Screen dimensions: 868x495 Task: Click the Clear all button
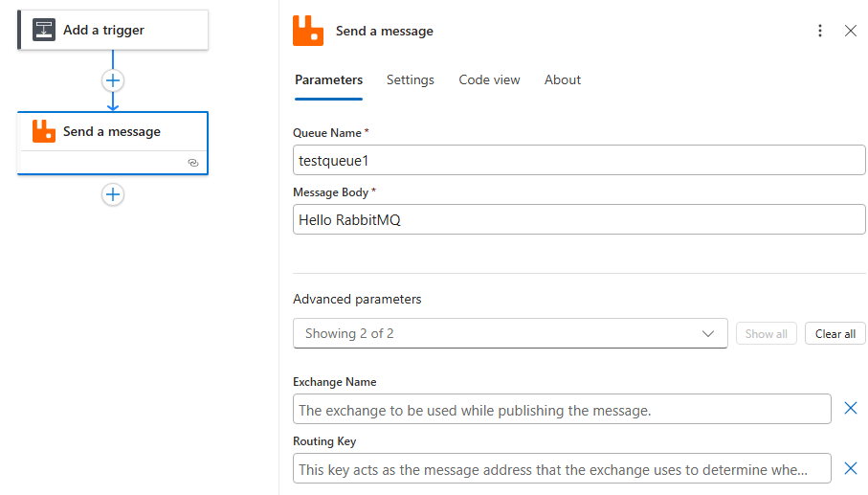click(835, 333)
